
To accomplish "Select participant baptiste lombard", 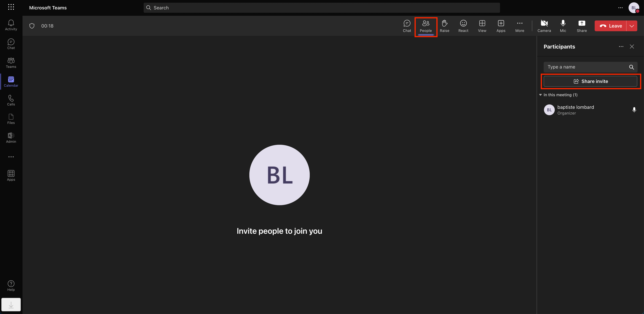I will [x=590, y=110].
